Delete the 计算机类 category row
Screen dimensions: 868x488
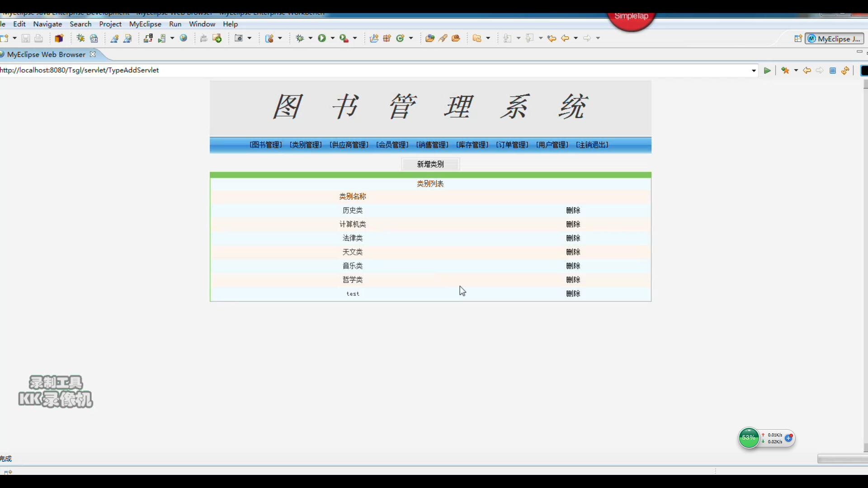573,224
